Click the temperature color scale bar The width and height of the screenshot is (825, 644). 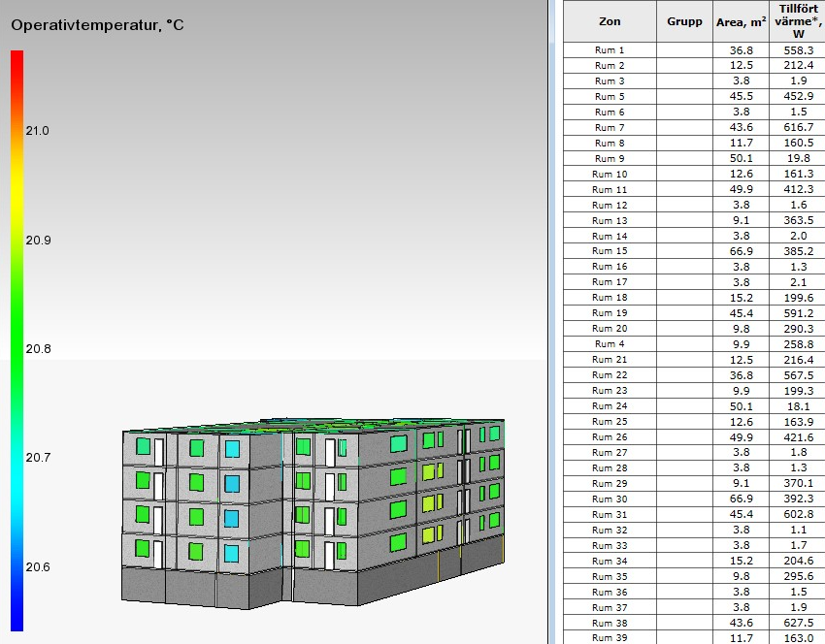[16, 340]
